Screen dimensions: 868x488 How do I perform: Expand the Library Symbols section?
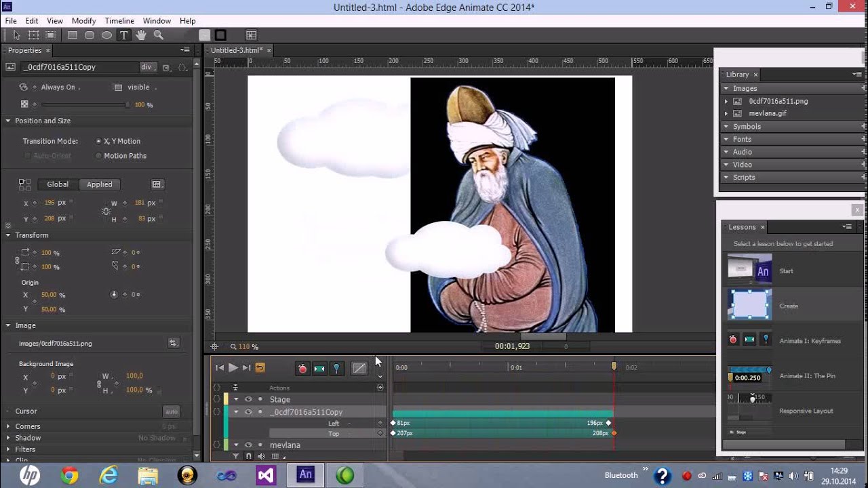coord(726,127)
